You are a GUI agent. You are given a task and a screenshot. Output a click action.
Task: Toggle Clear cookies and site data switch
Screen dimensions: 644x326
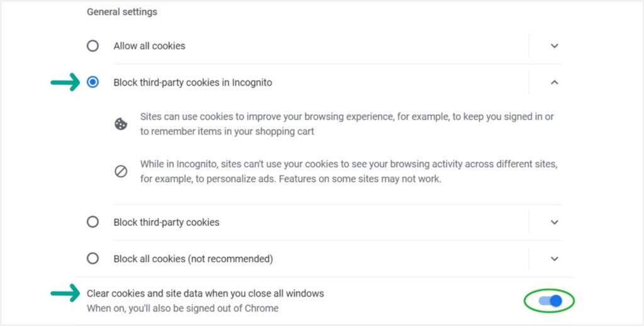pyautogui.click(x=550, y=301)
